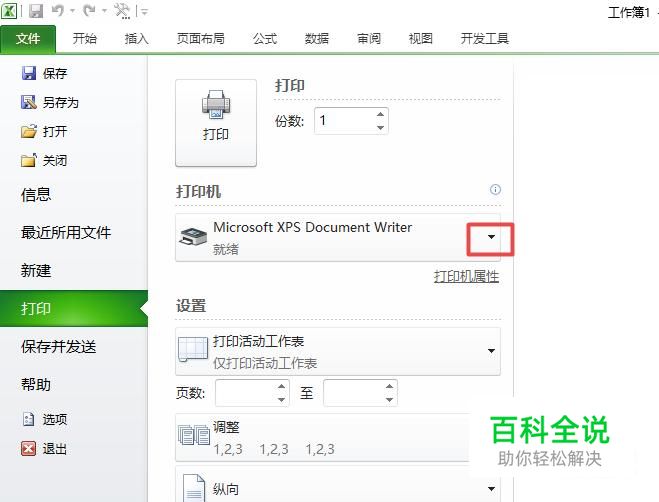The height and width of the screenshot is (502, 659).
Task: Click the 就绪 printer status text
Action: [226, 249]
